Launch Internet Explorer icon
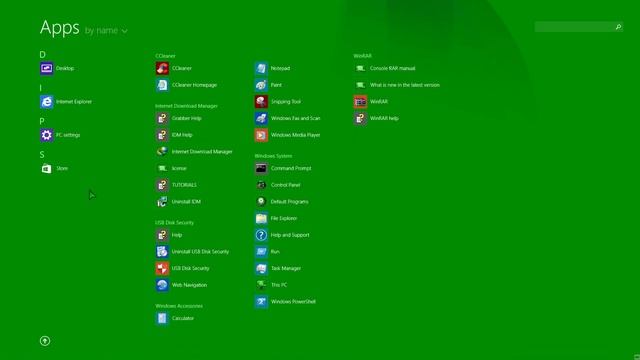 tap(47, 102)
